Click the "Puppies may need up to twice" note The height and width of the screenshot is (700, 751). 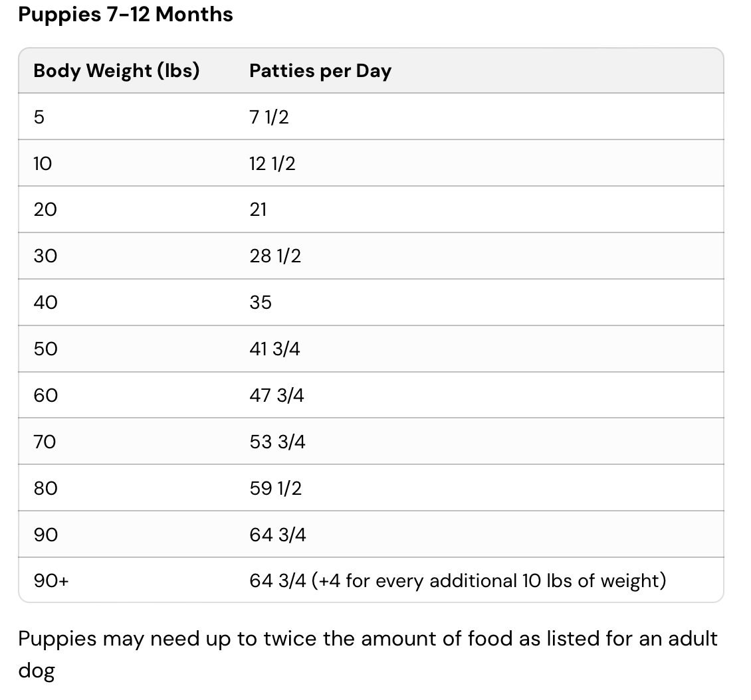click(x=368, y=639)
